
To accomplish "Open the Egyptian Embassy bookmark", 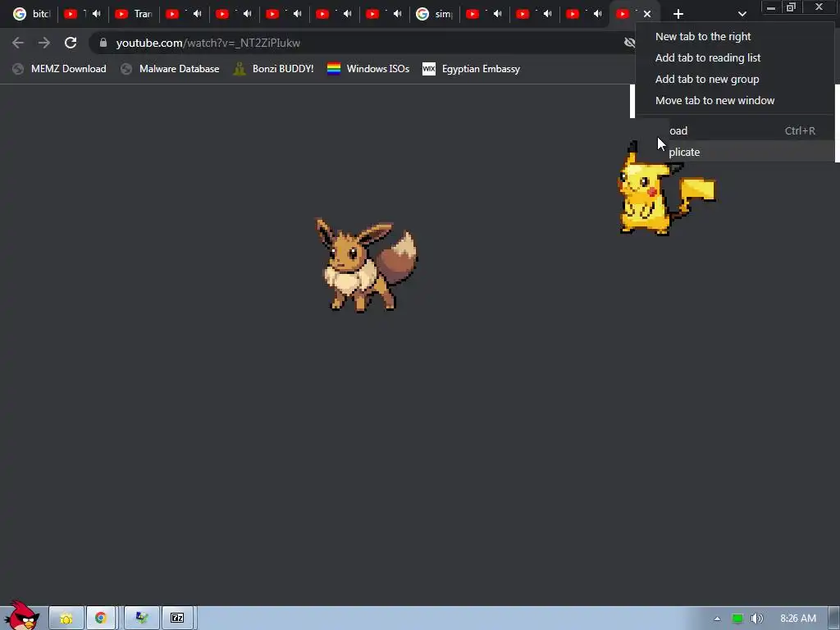I will click(472, 69).
